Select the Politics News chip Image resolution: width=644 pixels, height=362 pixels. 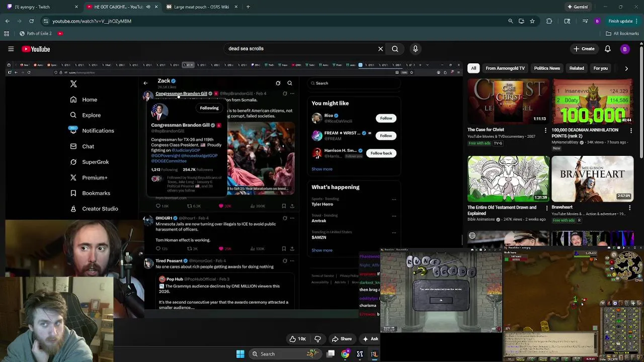pos(547,68)
